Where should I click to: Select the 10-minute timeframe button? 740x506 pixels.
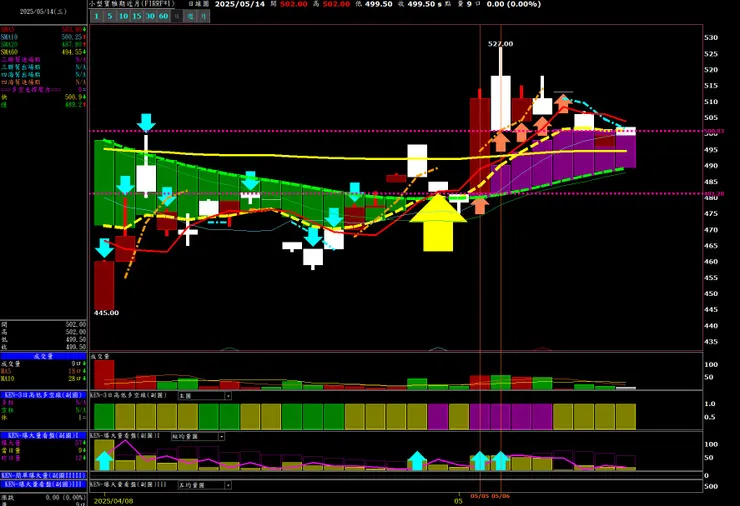[x=123, y=16]
